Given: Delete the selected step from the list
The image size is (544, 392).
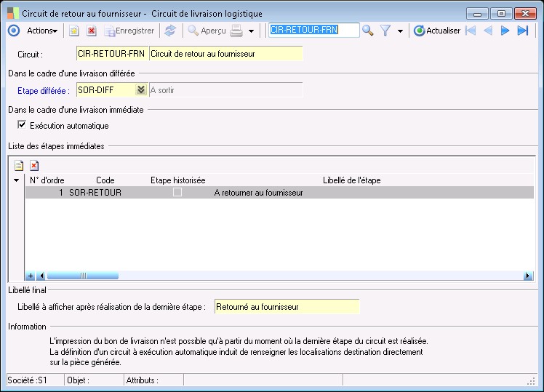Looking at the screenshot, I should 33,166.
